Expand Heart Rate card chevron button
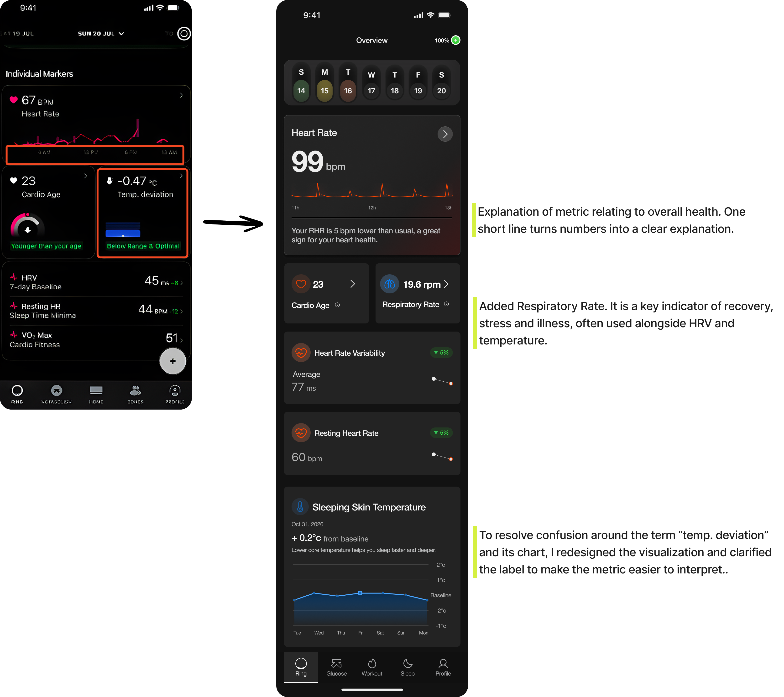Screen dimensions: 784x697 point(445,134)
